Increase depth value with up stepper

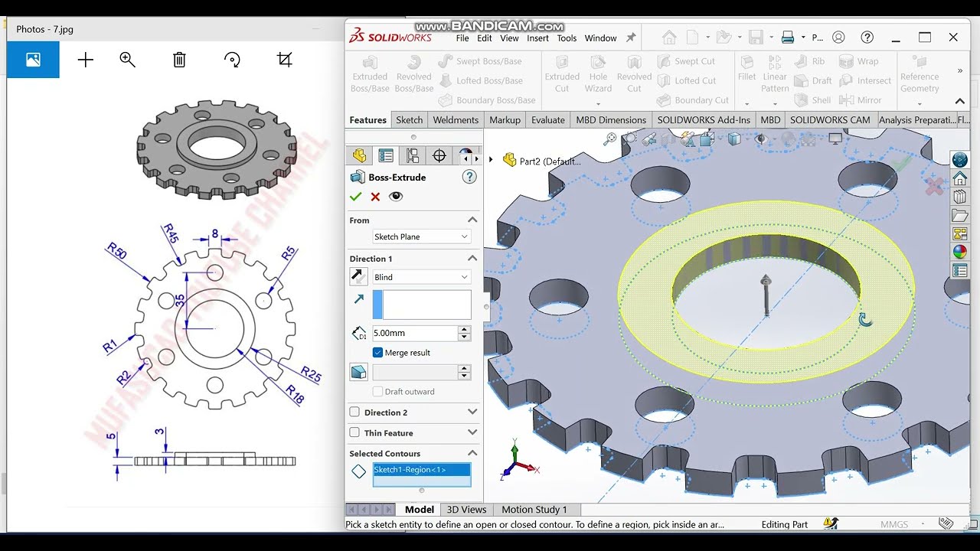coord(464,330)
